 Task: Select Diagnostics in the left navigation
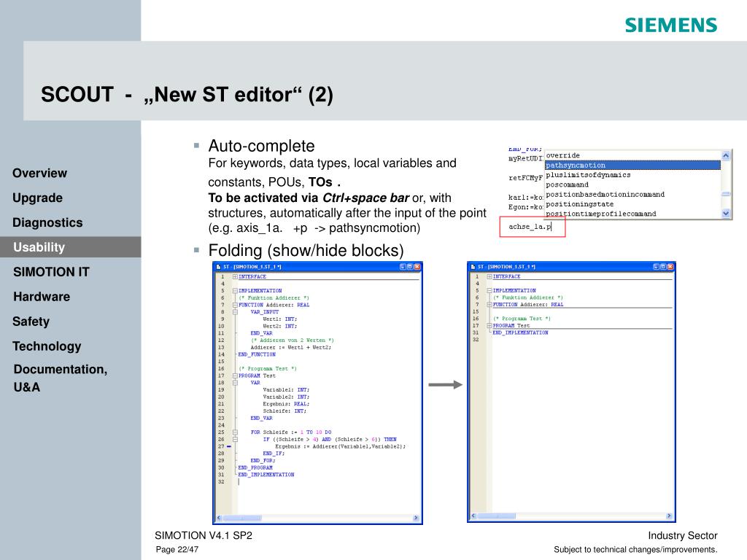tap(47, 222)
